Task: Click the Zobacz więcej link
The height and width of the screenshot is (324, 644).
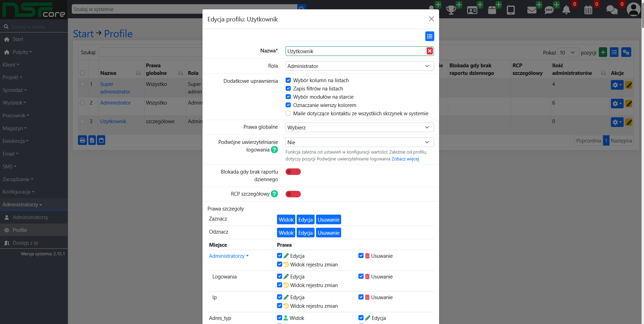Action: click(x=405, y=159)
